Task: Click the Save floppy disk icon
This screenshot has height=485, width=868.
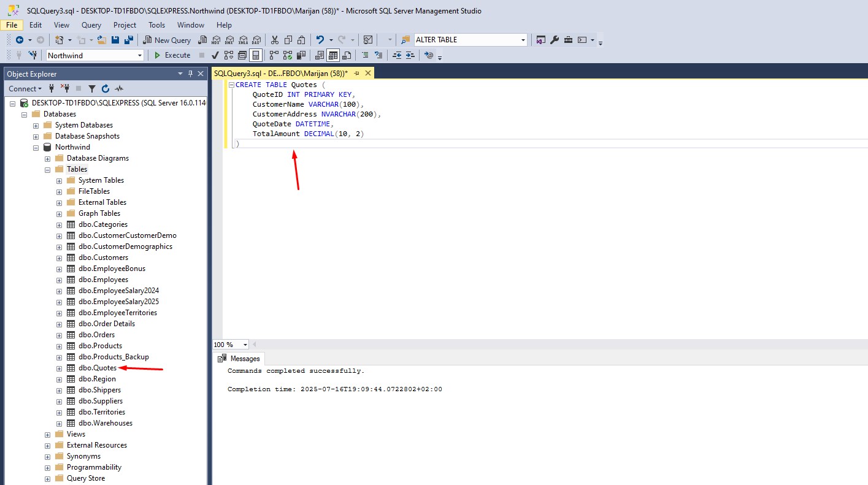Action: [x=115, y=40]
